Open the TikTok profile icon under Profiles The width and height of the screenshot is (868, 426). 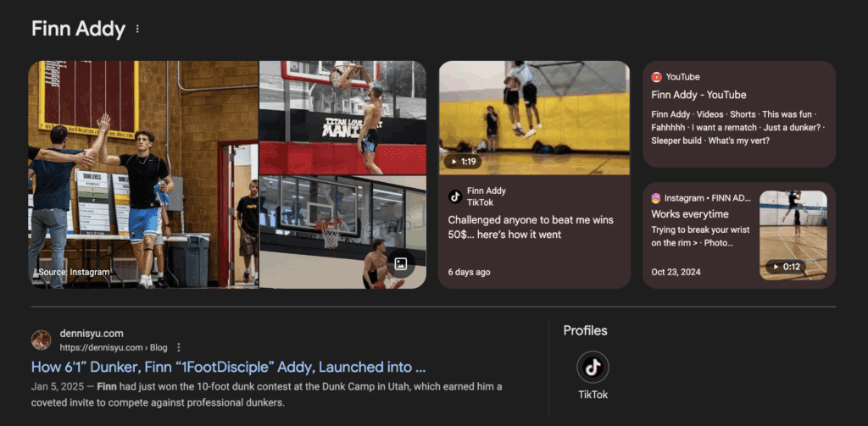tap(593, 367)
